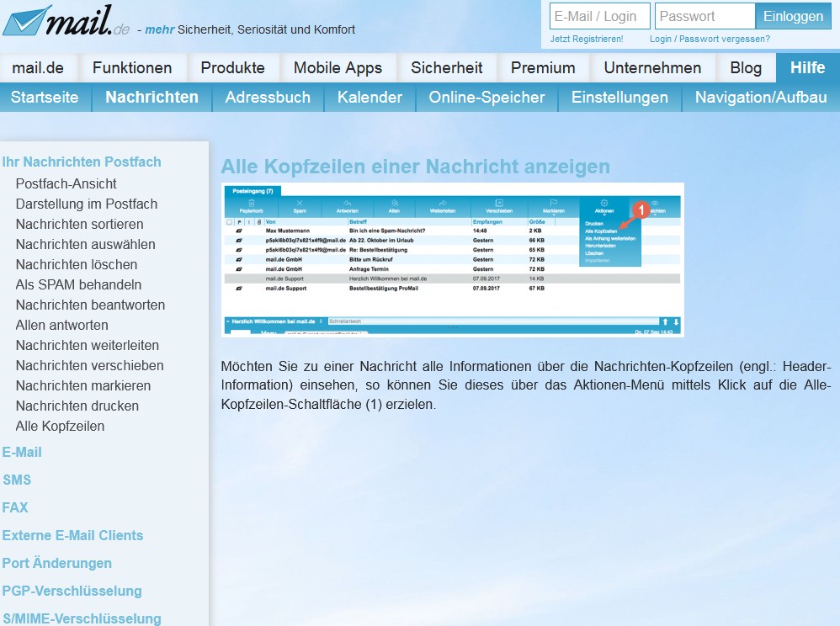Expand the FAX help section
The width and height of the screenshot is (840, 626).
click(15, 507)
